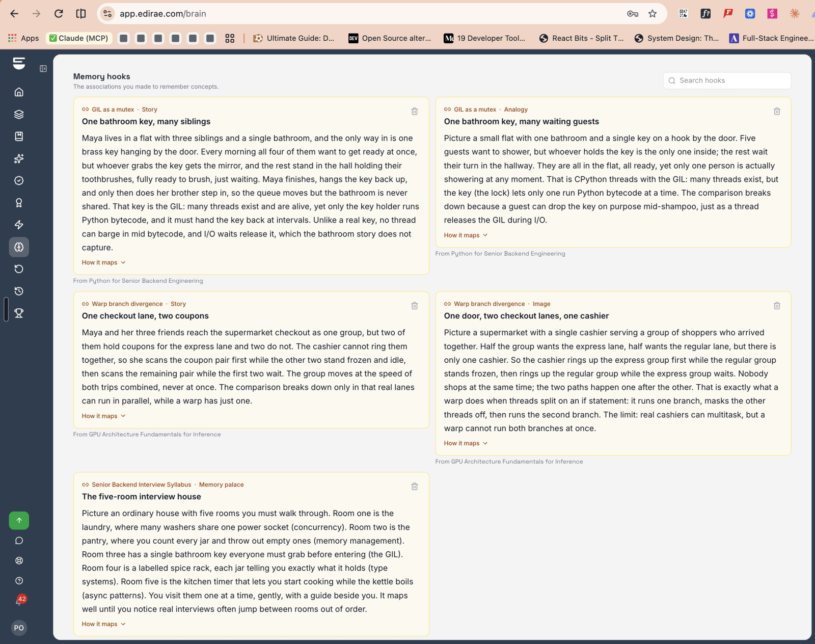Delete the 'One bathroom key, many siblings' hook
Screen dimensions: 815x644
pyautogui.click(x=415, y=111)
